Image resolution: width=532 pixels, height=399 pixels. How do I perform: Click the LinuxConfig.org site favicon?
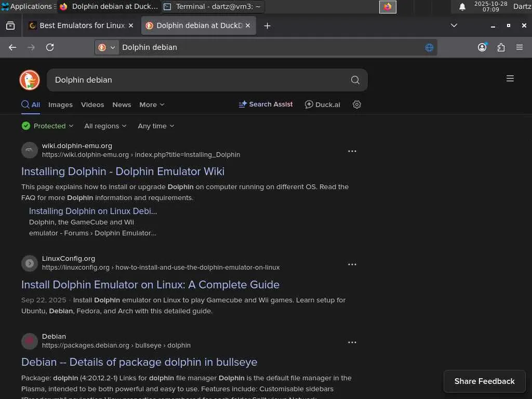(x=30, y=263)
